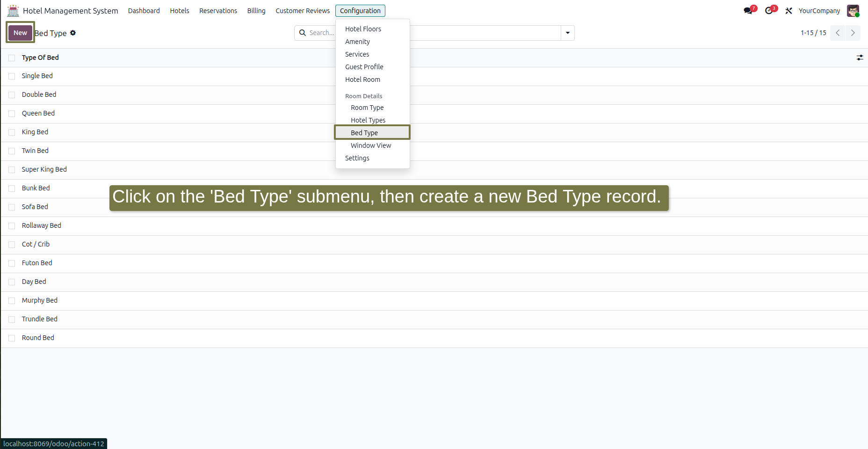
Task: Go to the next page arrow
Action: coord(853,33)
